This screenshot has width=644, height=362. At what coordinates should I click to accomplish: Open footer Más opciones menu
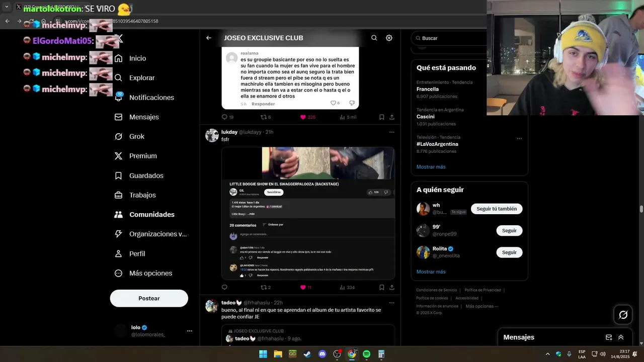[x=482, y=306]
